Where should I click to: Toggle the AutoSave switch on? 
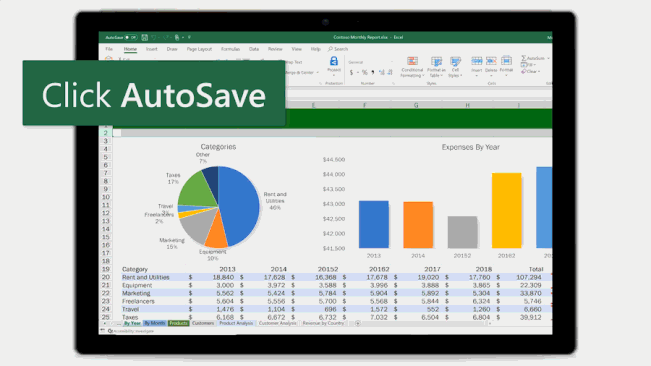[131, 37]
